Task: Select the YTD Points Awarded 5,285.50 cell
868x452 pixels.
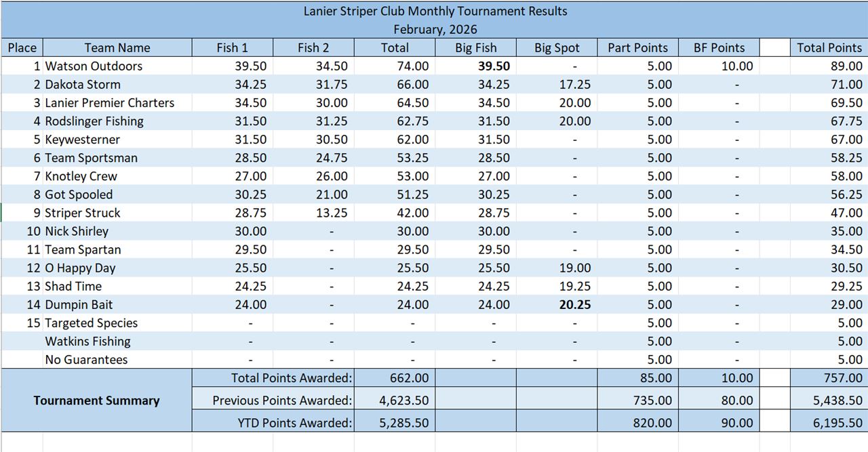Action: pos(403,423)
